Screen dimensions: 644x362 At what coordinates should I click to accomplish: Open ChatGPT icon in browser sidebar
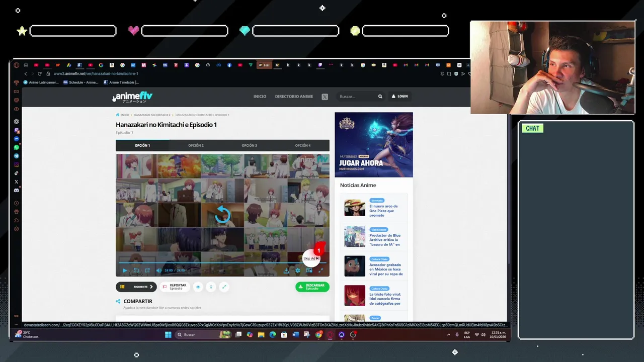pyautogui.click(x=17, y=122)
